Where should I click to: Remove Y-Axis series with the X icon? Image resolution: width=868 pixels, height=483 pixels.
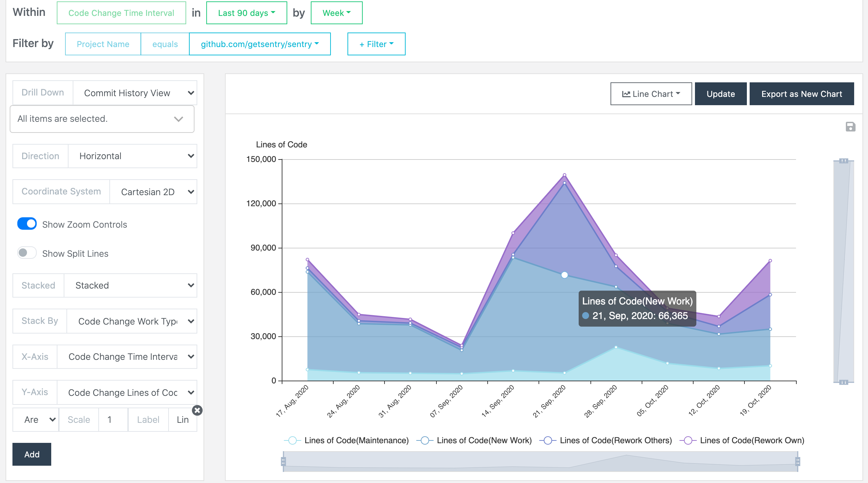tap(197, 410)
